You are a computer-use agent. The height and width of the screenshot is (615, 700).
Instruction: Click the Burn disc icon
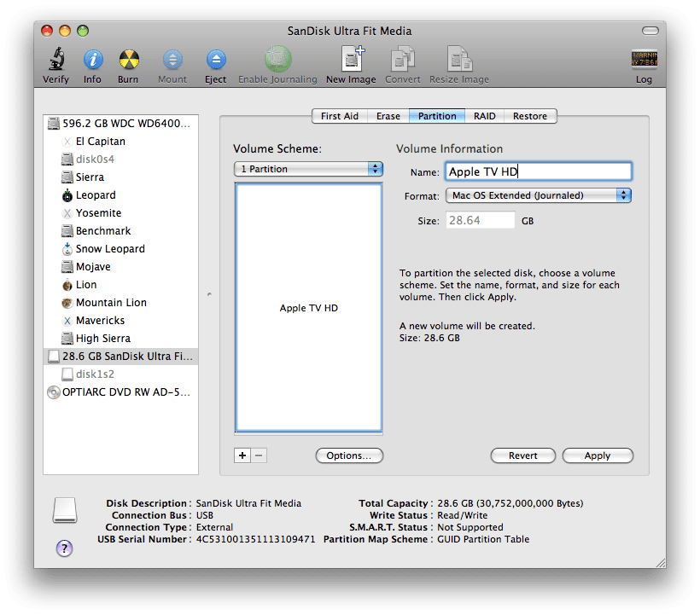(x=128, y=61)
